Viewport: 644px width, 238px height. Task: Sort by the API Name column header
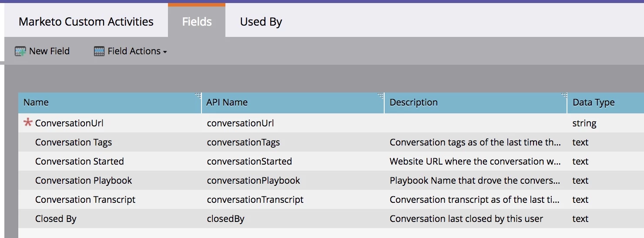(x=293, y=102)
